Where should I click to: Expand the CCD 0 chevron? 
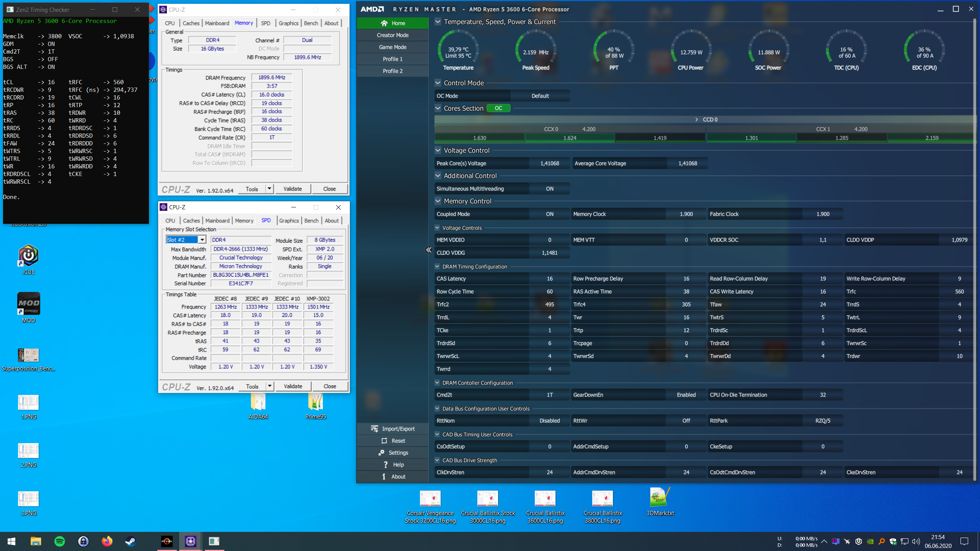point(696,120)
